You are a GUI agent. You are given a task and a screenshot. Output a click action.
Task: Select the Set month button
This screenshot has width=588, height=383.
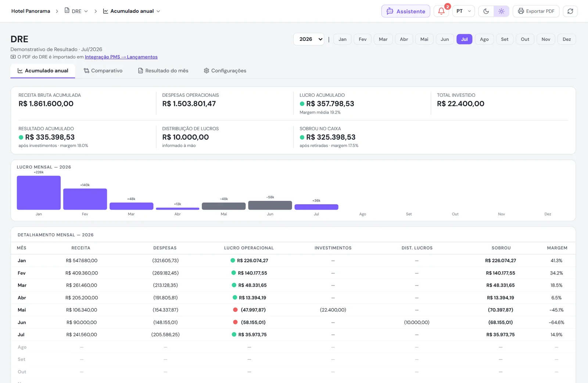505,39
